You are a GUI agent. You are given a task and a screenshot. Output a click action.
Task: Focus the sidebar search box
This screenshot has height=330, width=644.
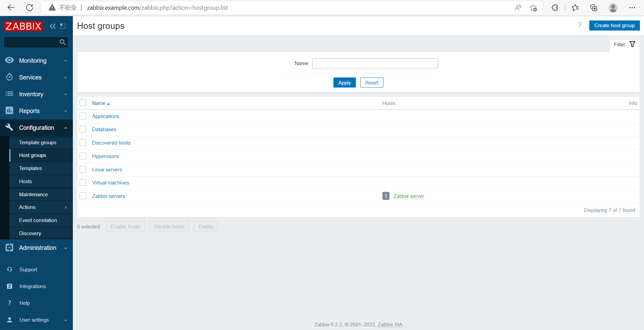point(36,42)
